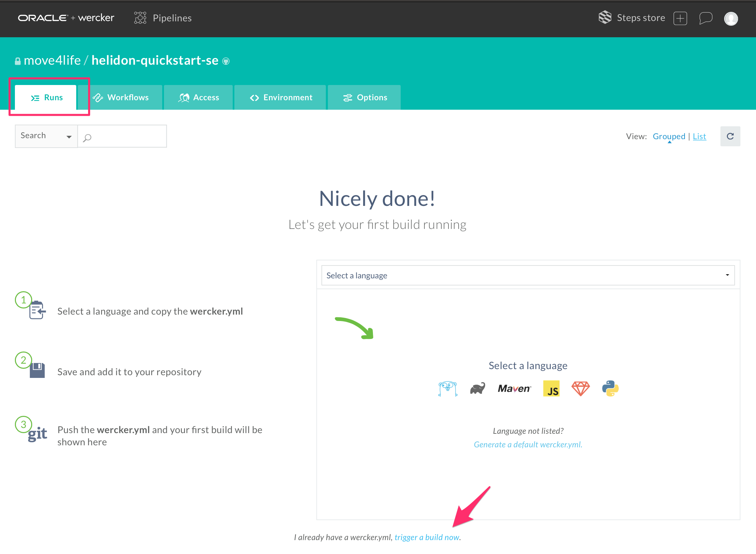Screen dimensions: 756x554
Task: Switch view to List
Action: 699,136
